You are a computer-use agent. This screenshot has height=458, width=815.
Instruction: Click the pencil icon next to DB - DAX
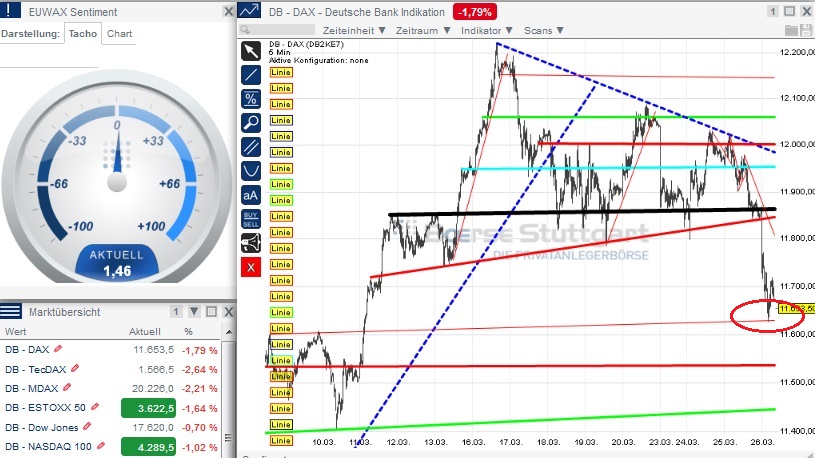click(x=58, y=349)
